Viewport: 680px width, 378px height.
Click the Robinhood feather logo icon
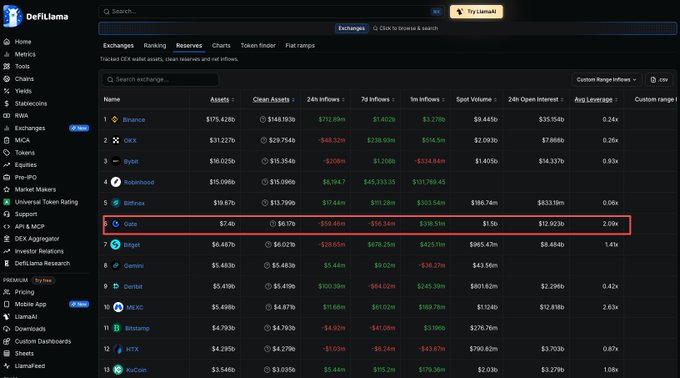pyautogui.click(x=116, y=182)
